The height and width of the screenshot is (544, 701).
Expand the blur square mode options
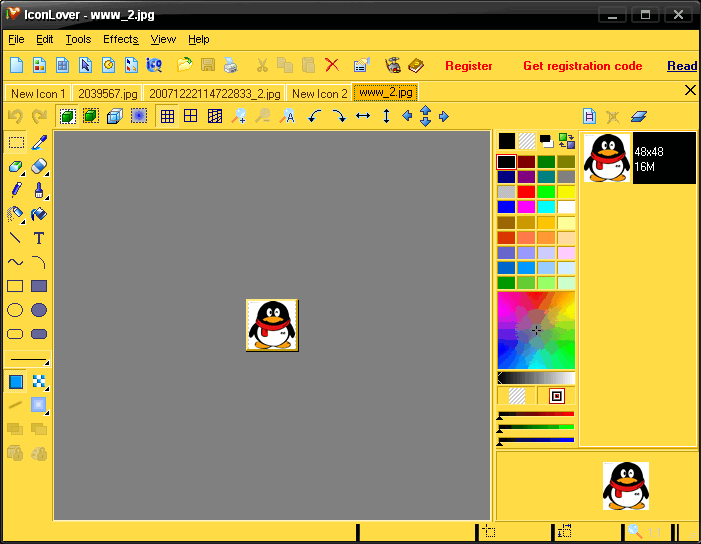(x=46, y=413)
